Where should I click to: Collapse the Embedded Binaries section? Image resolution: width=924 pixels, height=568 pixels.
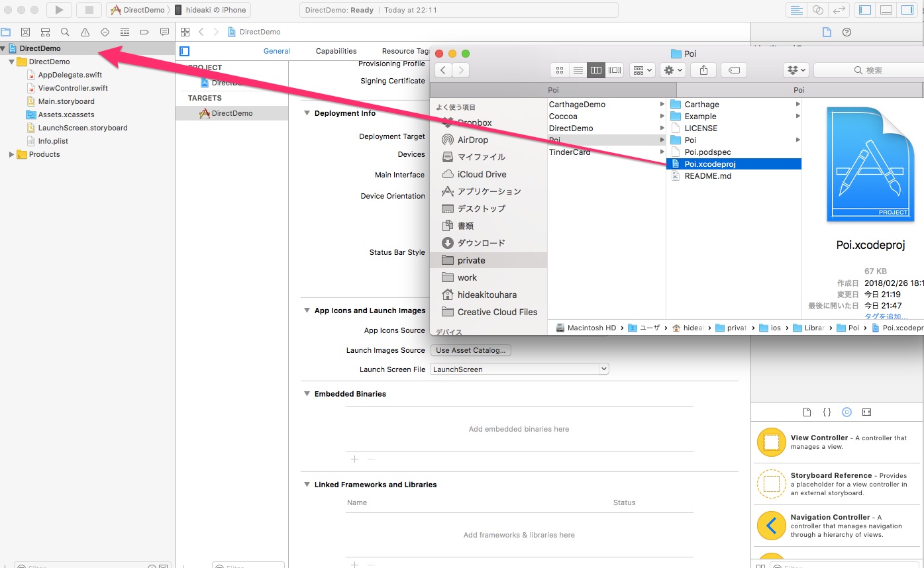(307, 394)
